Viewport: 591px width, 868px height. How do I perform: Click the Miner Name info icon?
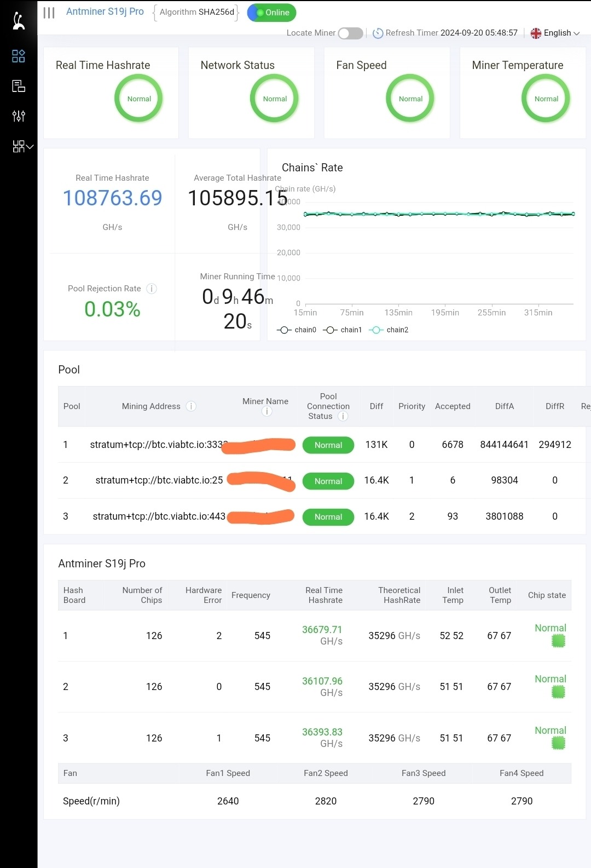(266, 411)
